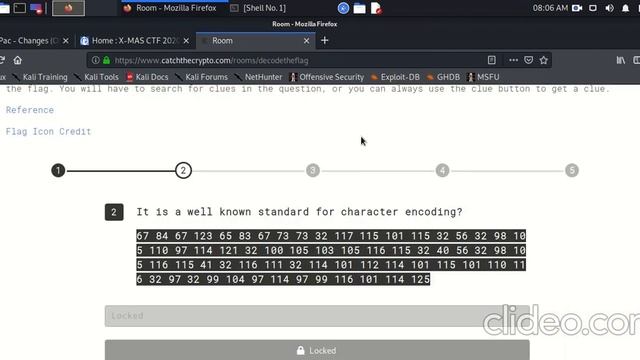Viewport: 640px width, 360px height.
Task: Click the question text about character encoding
Action: coord(299,212)
